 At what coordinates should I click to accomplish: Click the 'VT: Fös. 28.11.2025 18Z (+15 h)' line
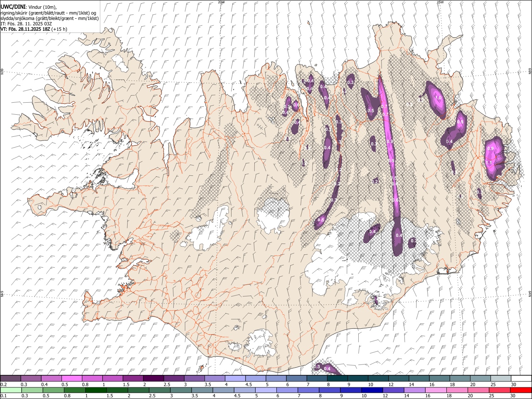[34, 29]
